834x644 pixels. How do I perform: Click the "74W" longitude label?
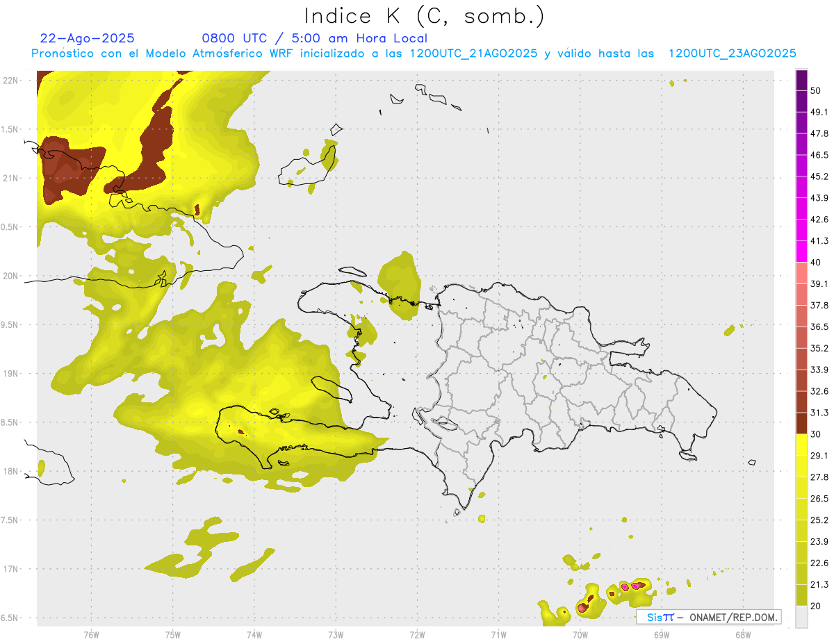coord(254,635)
